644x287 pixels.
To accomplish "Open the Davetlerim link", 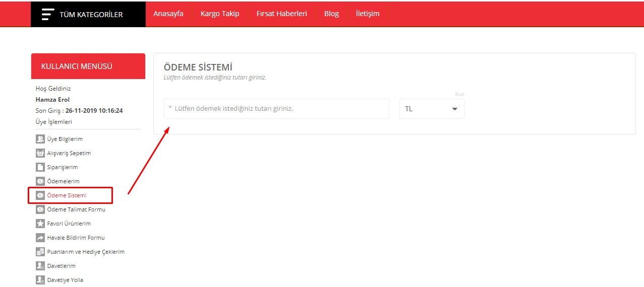I will (x=61, y=266).
